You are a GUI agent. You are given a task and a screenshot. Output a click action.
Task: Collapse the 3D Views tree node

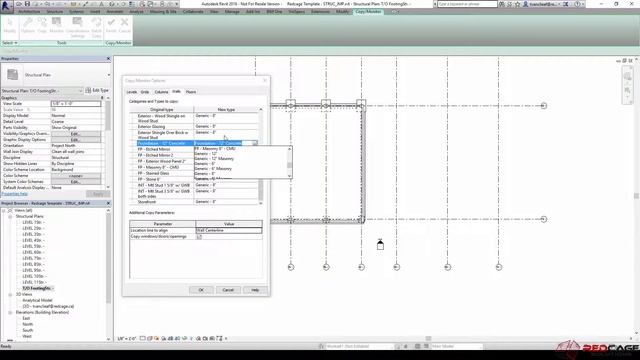point(10,294)
